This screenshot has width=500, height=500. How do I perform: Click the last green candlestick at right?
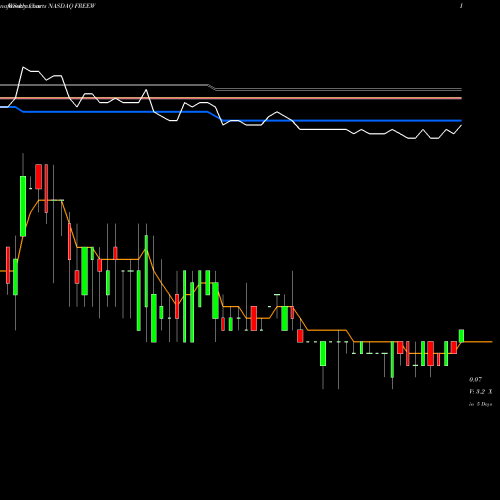pos(461,336)
